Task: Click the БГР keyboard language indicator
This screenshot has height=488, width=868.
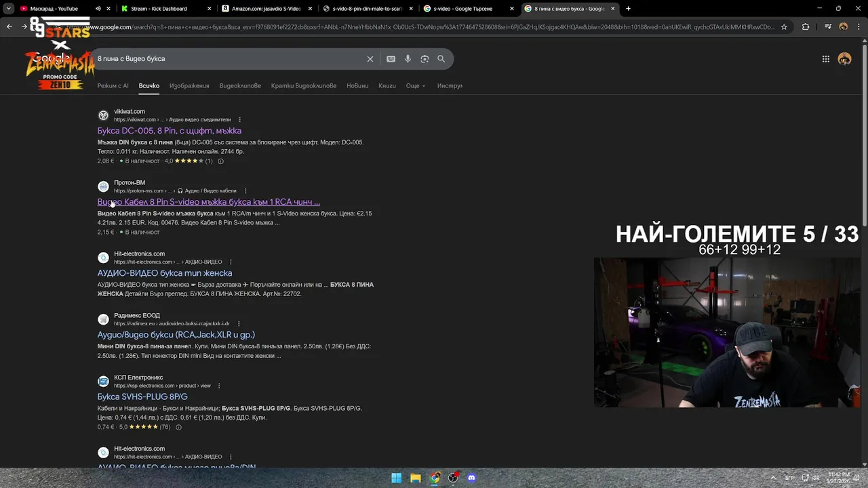Action: [x=789, y=478]
